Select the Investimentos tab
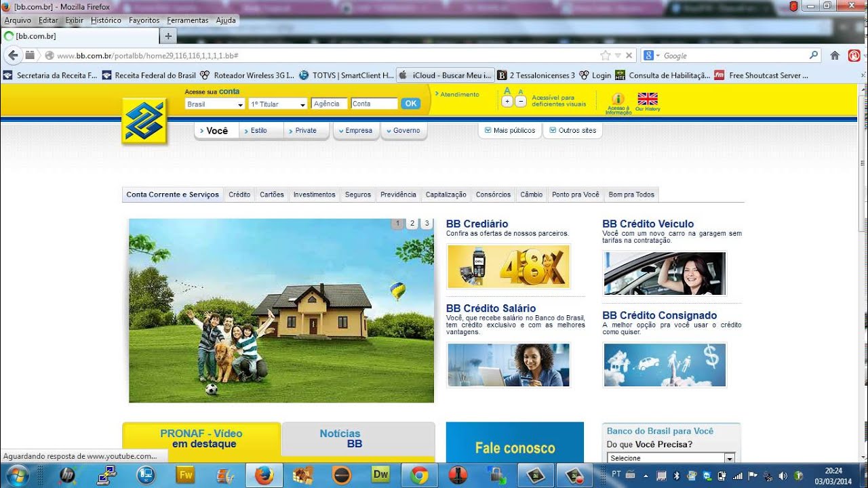 (314, 195)
